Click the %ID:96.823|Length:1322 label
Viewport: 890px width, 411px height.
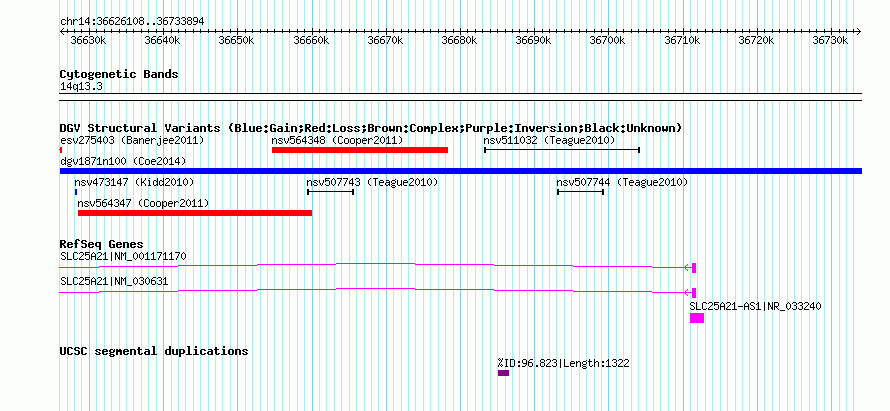(x=564, y=363)
